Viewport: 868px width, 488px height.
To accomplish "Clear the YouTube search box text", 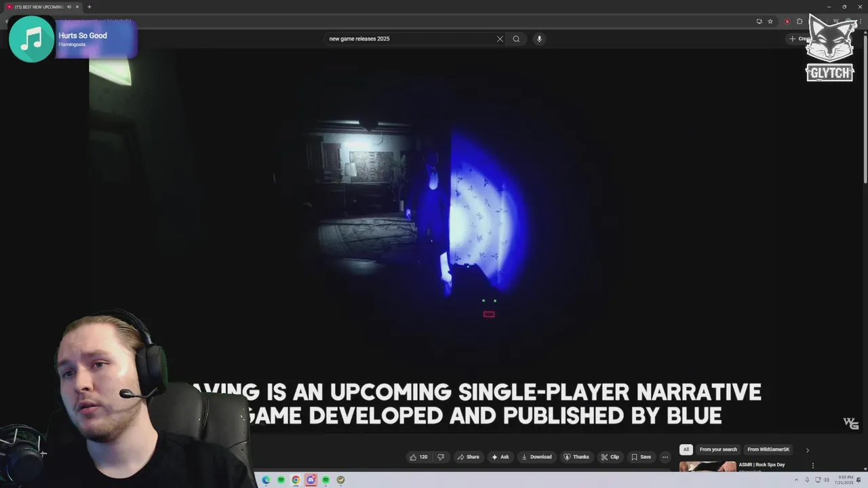I will tap(500, 39).
